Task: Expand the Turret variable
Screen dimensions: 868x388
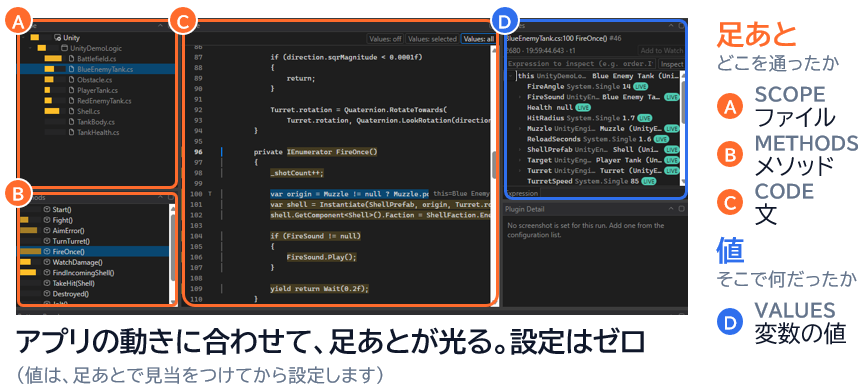Action: point(520,170)
